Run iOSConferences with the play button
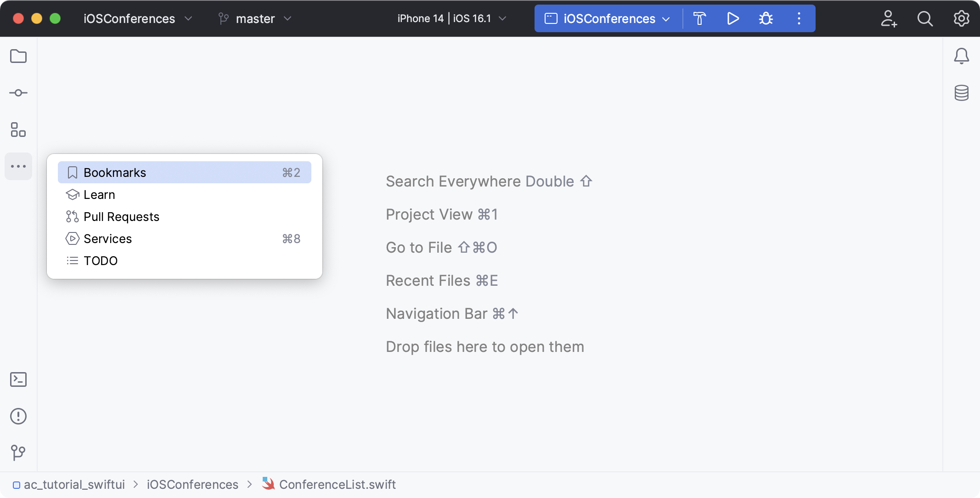The width and height of the screenshot is (980, 498). click(x=733, y=18)
